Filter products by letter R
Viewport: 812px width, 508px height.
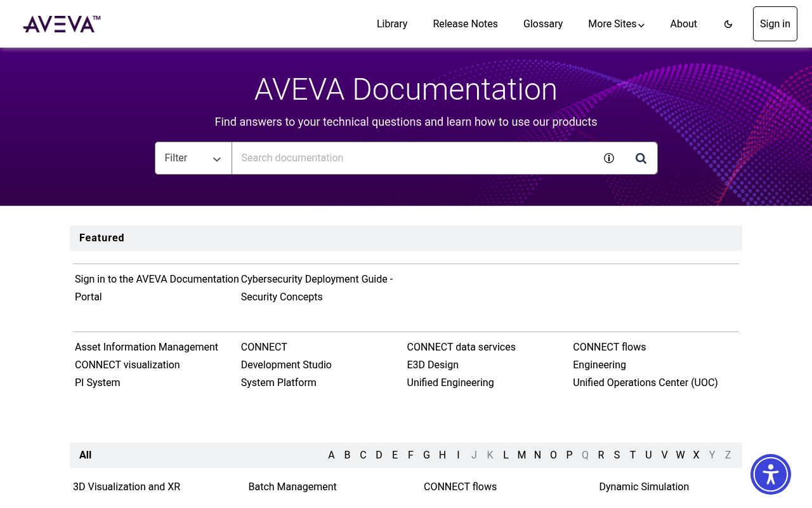(x=601, y=455)
